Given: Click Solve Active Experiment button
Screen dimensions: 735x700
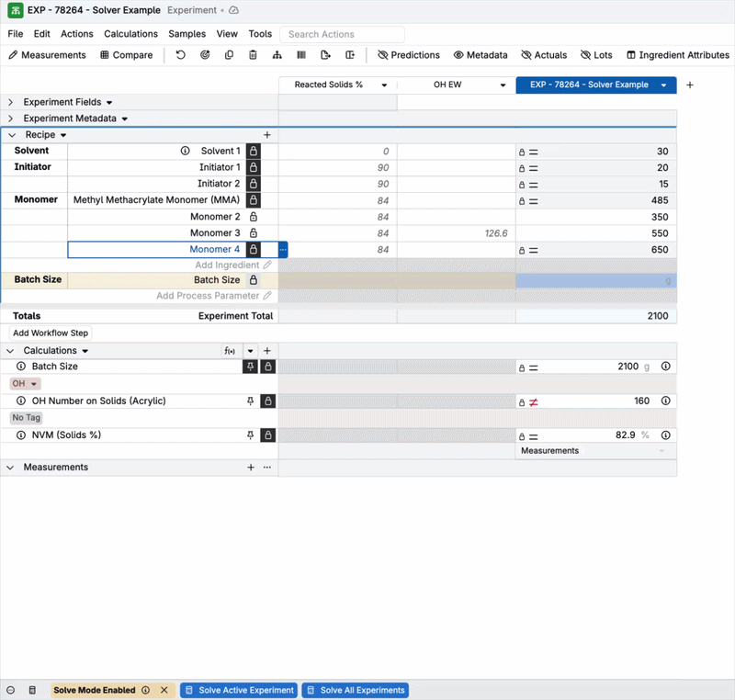Looking at the screenshot, I should 239,690.
